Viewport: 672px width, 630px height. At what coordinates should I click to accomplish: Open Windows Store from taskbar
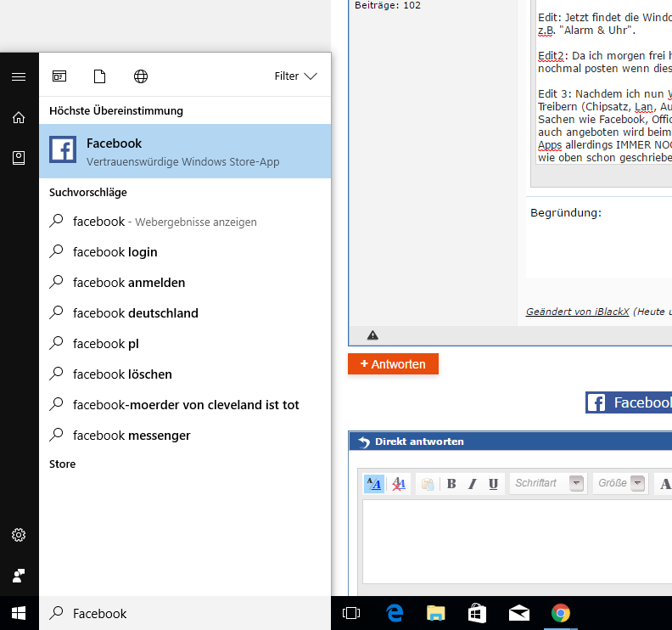click(477, 613)
